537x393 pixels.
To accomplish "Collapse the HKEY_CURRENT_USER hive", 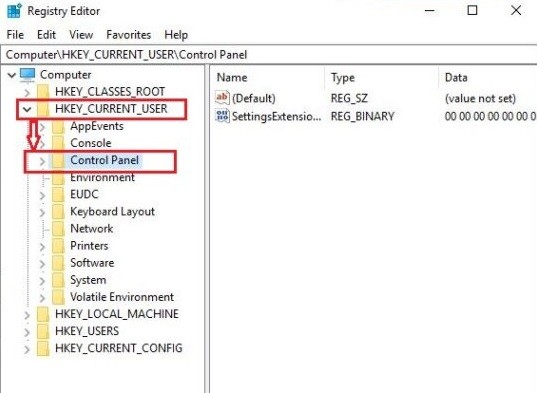I will tap(27, 109).
